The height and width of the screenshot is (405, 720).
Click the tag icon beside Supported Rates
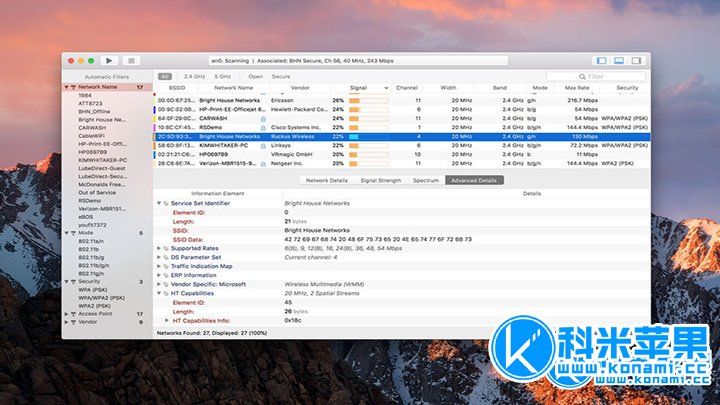166,248
